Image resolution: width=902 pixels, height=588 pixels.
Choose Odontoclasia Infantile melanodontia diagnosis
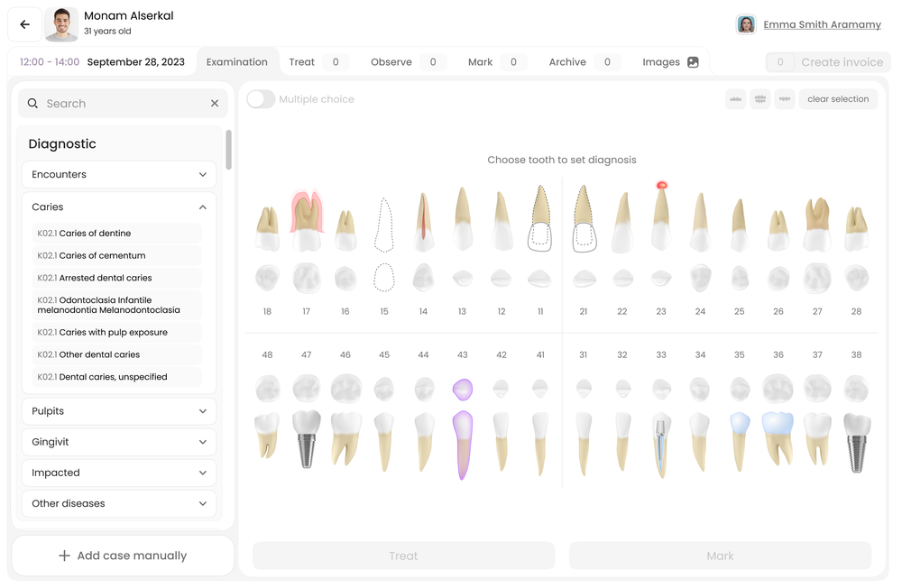coord(116,305)
